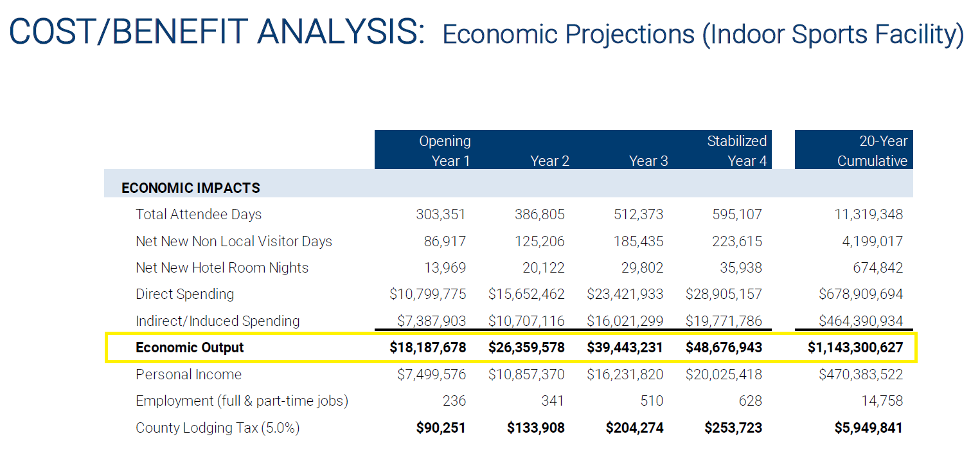The image size is (980, 468).
Task: Select the cumulative employment value 14,758
Action: point(882,401)
